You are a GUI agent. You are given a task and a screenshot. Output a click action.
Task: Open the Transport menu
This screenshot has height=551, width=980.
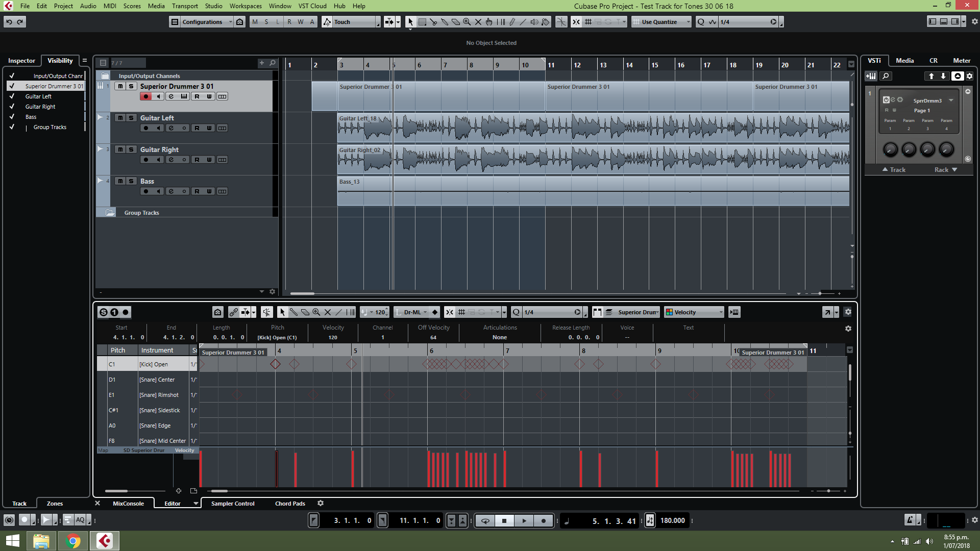(x=184, y=6)
